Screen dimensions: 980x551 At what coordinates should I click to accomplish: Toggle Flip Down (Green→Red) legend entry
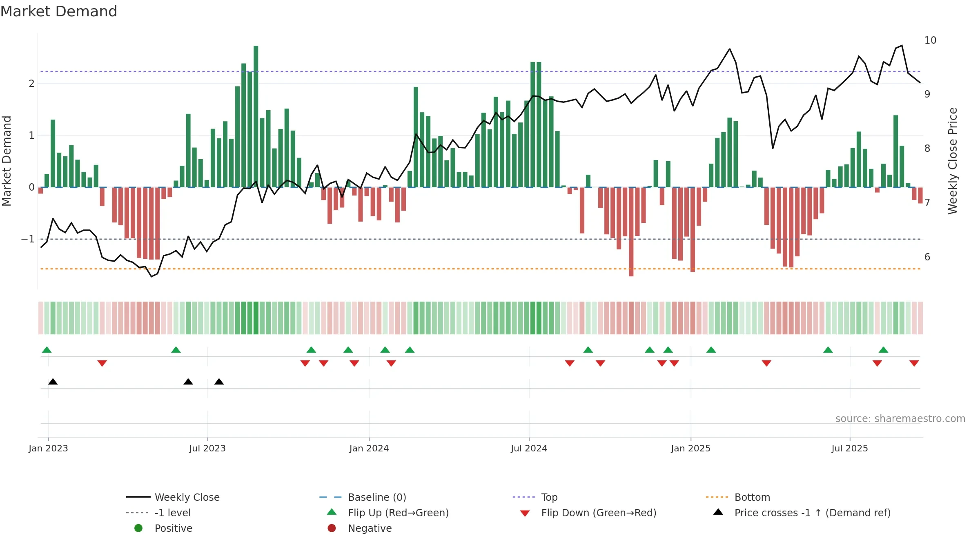(588, 513)
